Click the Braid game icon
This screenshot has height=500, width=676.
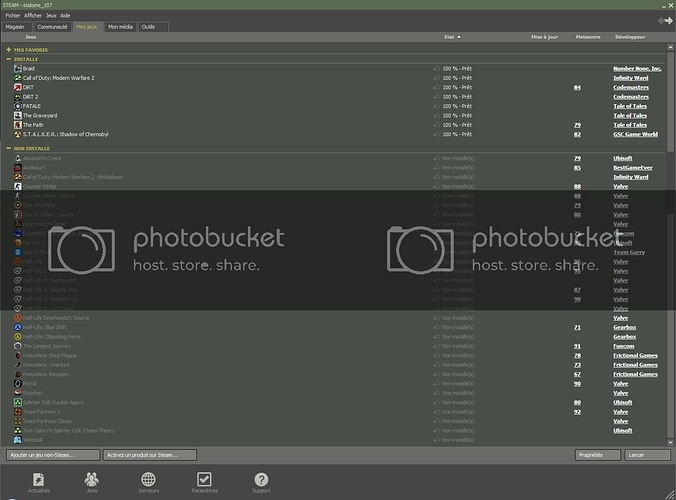[x=18, y=69]
